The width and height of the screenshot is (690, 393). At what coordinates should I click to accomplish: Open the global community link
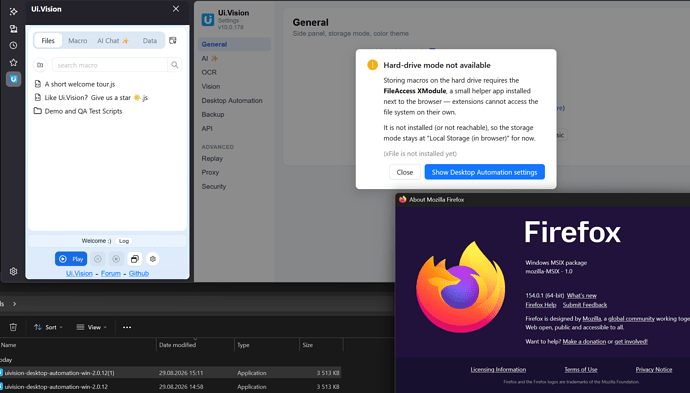[631, 319]
